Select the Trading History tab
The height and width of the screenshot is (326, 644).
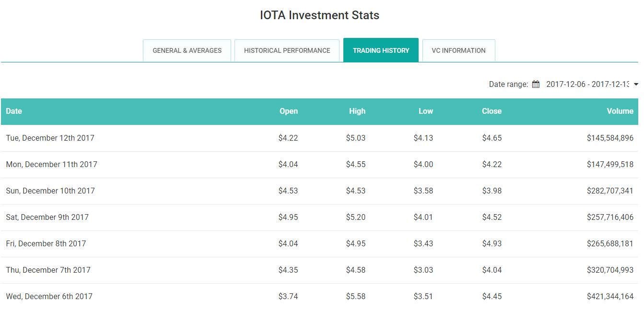381,50
